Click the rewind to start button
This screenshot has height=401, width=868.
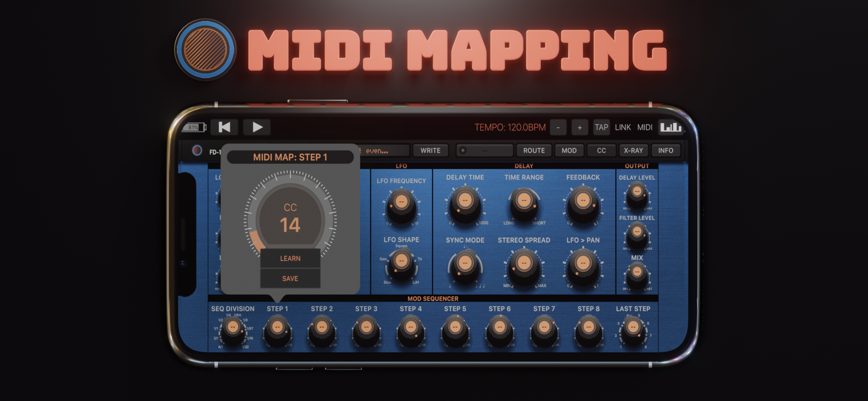(224, 128)
